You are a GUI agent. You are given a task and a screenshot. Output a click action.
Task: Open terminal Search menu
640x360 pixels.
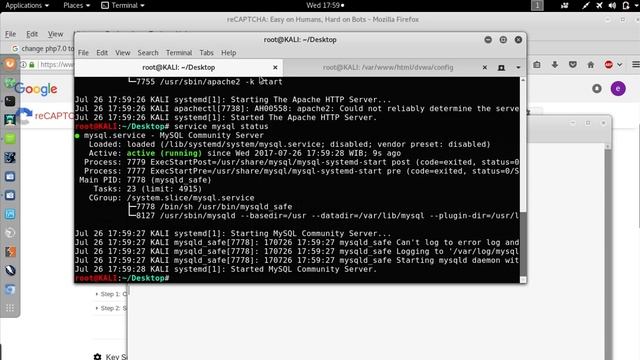coord(148,53)
